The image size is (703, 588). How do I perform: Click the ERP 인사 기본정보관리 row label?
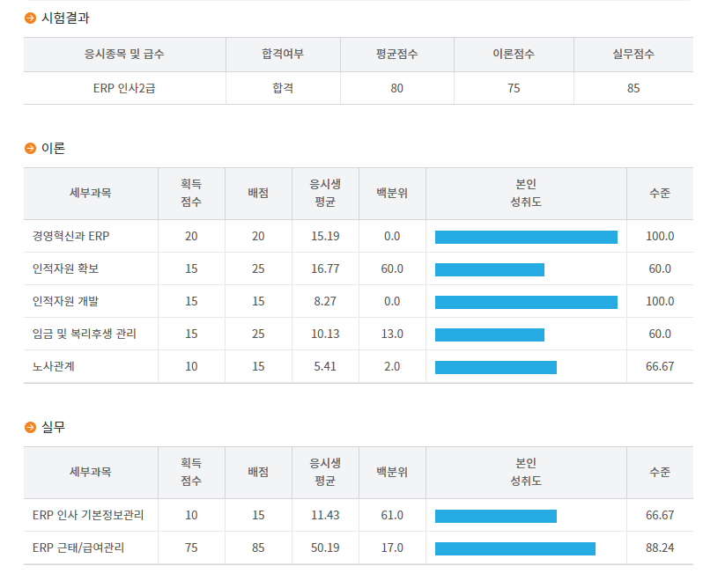(x=88, y=515)
